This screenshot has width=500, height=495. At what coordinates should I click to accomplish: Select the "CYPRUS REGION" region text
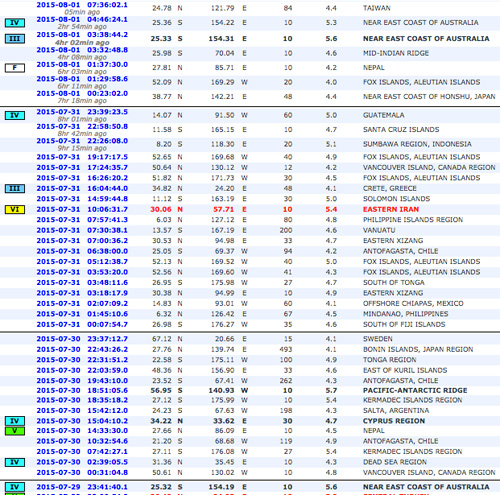pyautogui.click(x=394, y=421)
